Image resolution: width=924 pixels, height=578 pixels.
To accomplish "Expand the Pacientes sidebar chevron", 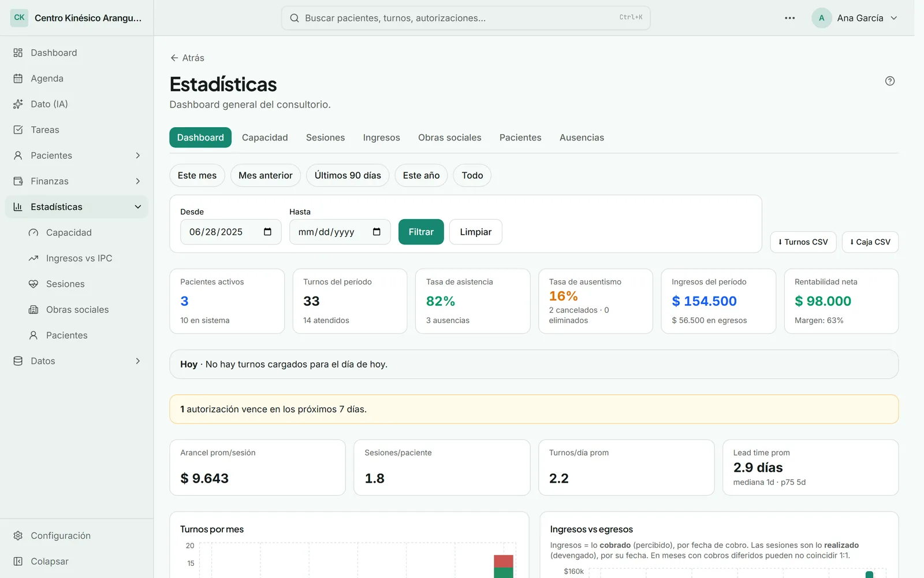I will 137,155.
